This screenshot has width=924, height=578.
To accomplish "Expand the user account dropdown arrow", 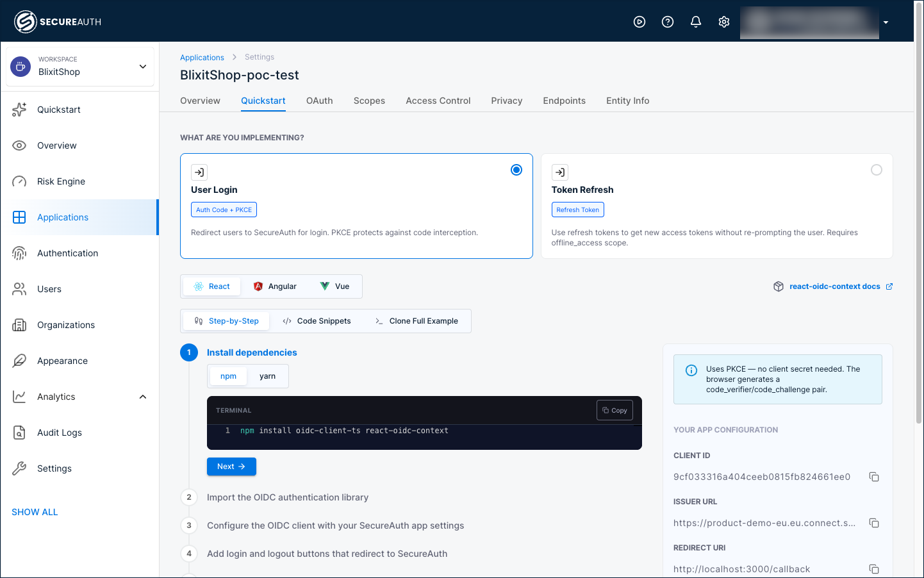I will (886, 22).
